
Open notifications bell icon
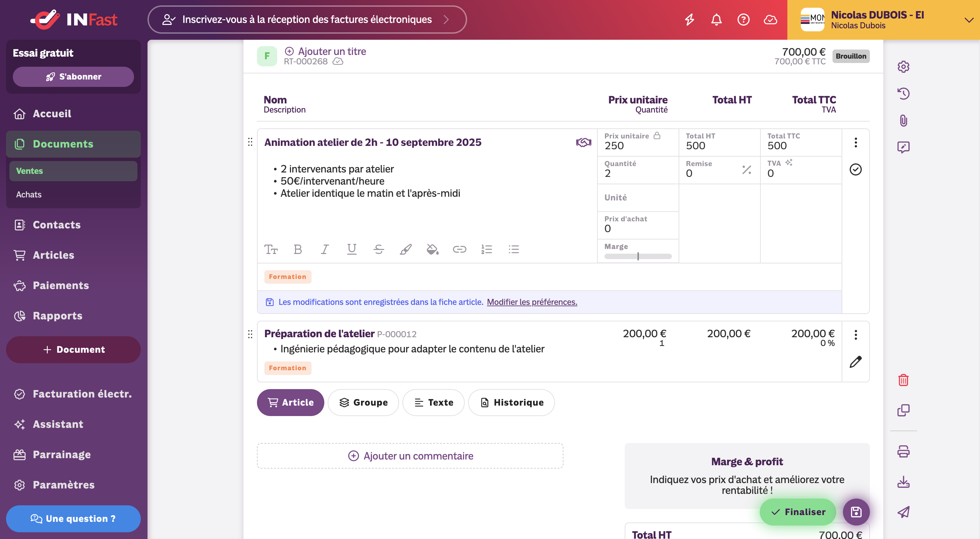tap(716, 20)
